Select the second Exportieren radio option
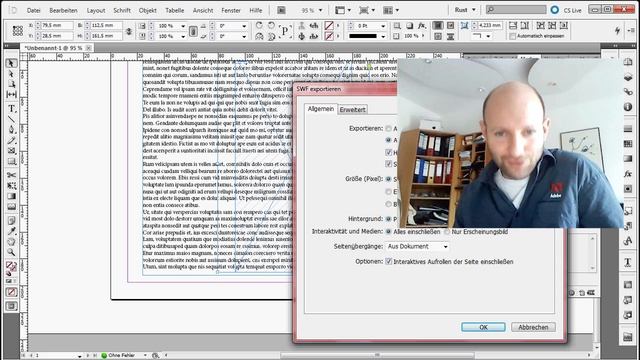 389,140
